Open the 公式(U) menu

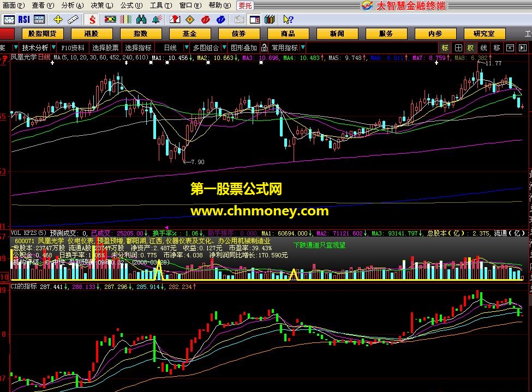[131, 5]
